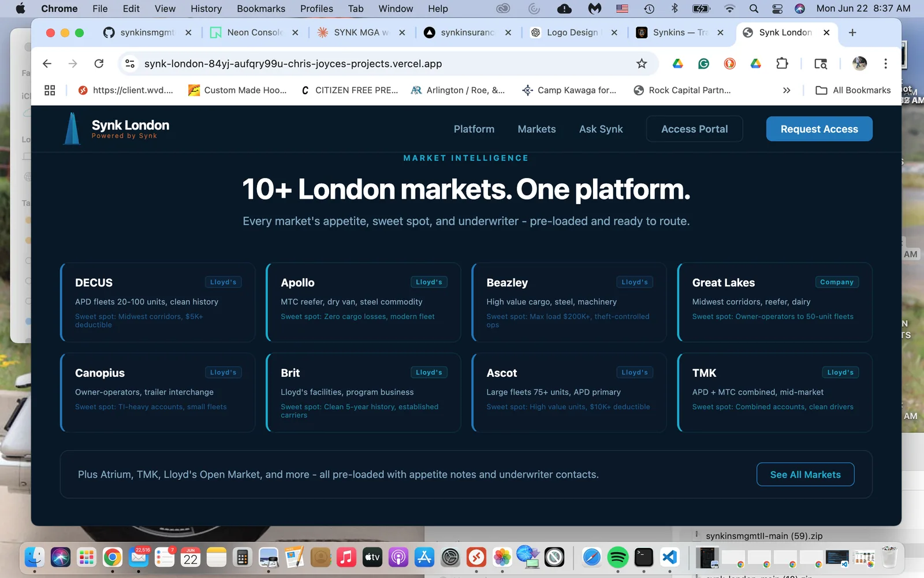Open Visual Studio Code from the Dock

point(670,557)
